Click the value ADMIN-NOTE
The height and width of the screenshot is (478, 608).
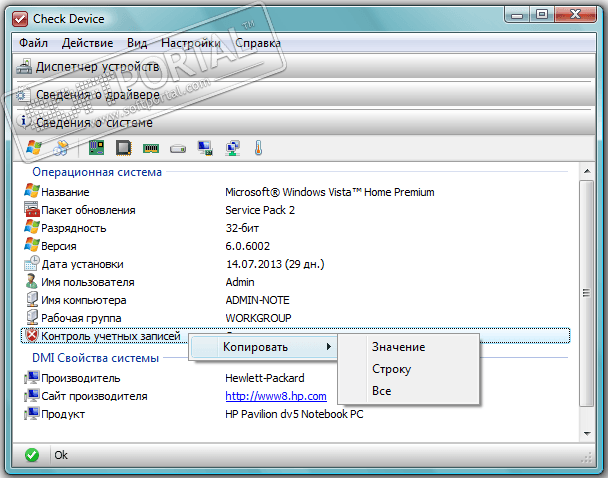point(257,300)
